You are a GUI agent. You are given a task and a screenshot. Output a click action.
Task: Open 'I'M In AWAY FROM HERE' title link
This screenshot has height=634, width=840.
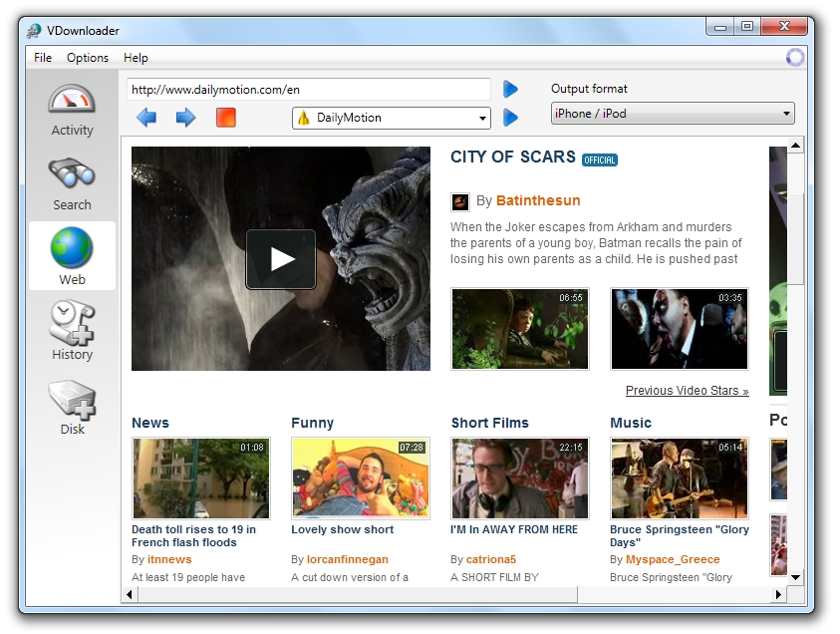[514, 529]
